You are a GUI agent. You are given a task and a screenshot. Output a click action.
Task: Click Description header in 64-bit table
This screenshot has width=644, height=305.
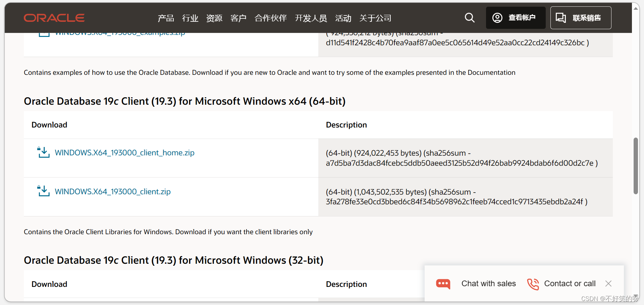346,125
